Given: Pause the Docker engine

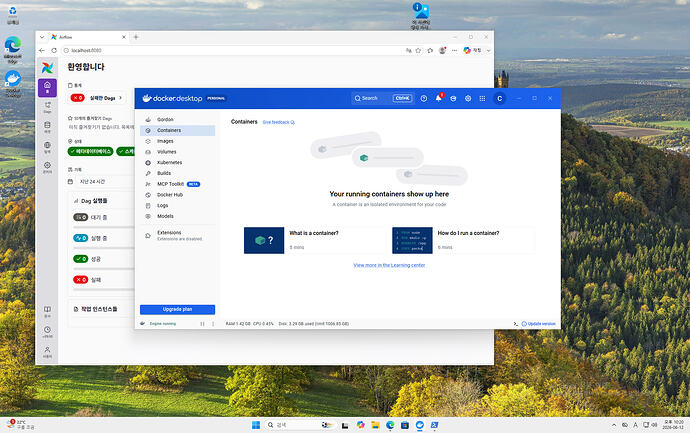Looking at the screenshot, I should point(202,324).
